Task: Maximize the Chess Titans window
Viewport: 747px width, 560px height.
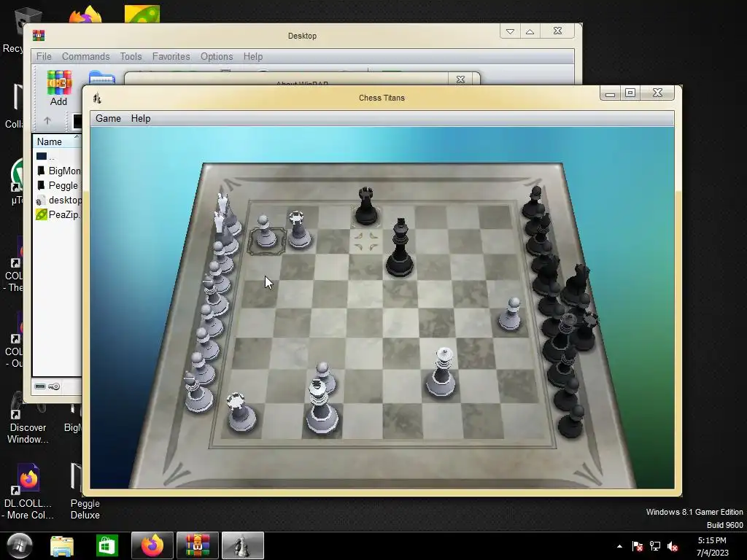Action: pyautogui.click(x=630, y=93)
